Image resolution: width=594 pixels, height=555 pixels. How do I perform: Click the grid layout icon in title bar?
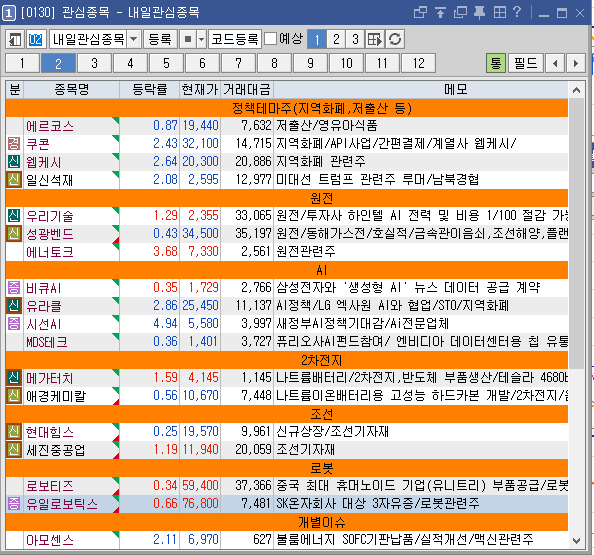tap(500, 13)
